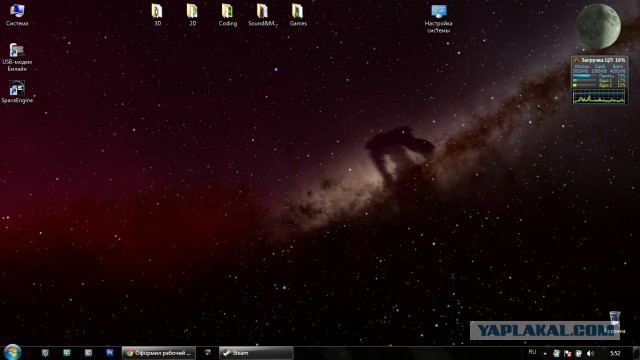The height and width of the screenshot is (360, 640).
Task: Select the Sound&M... folder icon
Action: pyautogui.click(x=262, y=15)
